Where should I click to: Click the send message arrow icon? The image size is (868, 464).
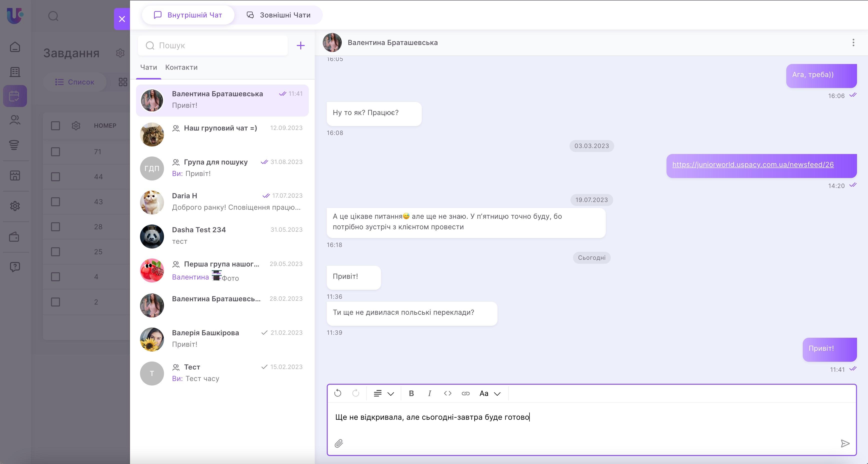(845, 443)
